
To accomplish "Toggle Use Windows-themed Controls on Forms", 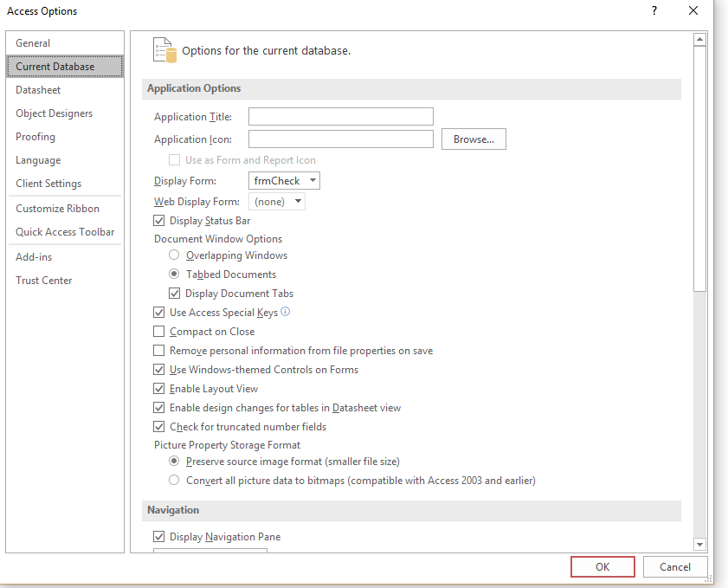I will (158, 369).
